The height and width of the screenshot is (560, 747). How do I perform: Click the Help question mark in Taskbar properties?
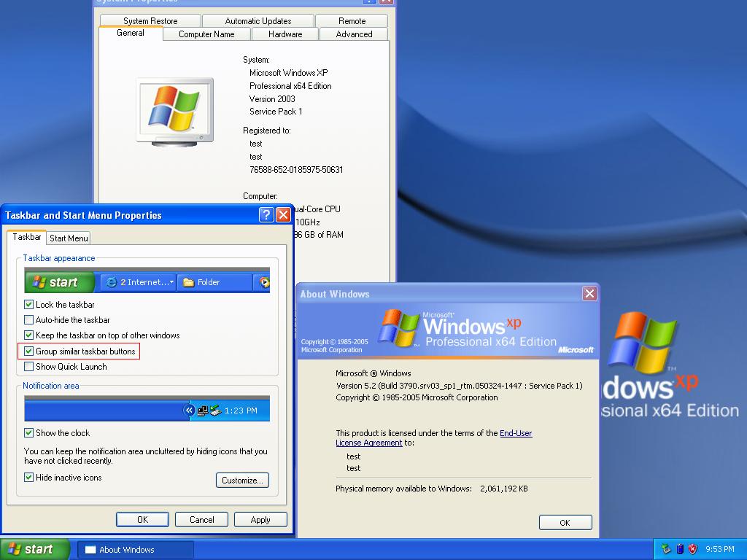[x=266, y=215]
